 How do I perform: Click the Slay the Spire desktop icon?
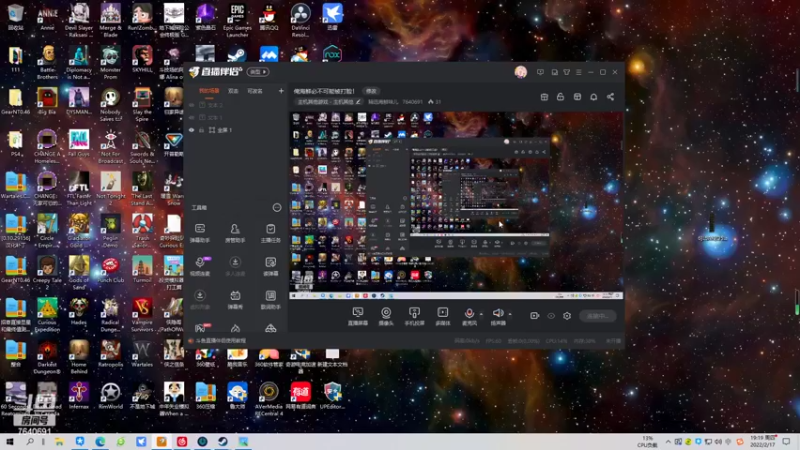142,105
